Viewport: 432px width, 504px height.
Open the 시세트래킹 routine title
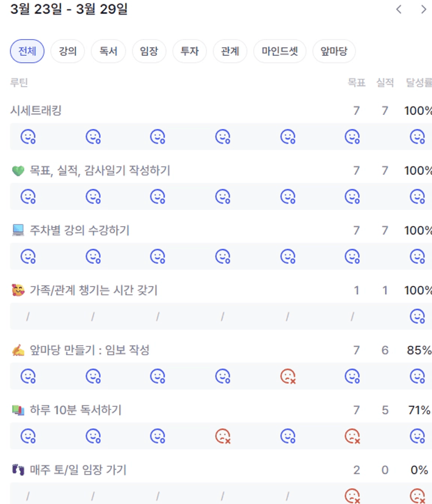click(36, 110)
